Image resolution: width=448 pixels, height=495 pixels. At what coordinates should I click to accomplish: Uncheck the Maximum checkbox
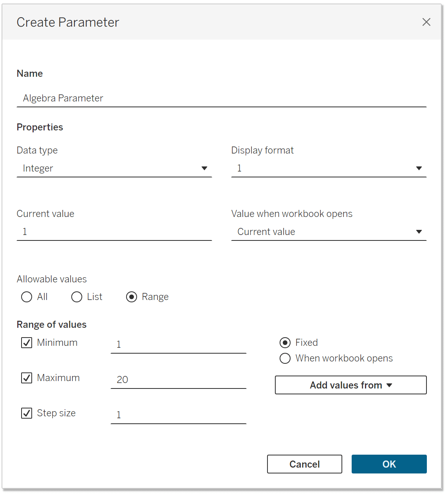(27, 378)
